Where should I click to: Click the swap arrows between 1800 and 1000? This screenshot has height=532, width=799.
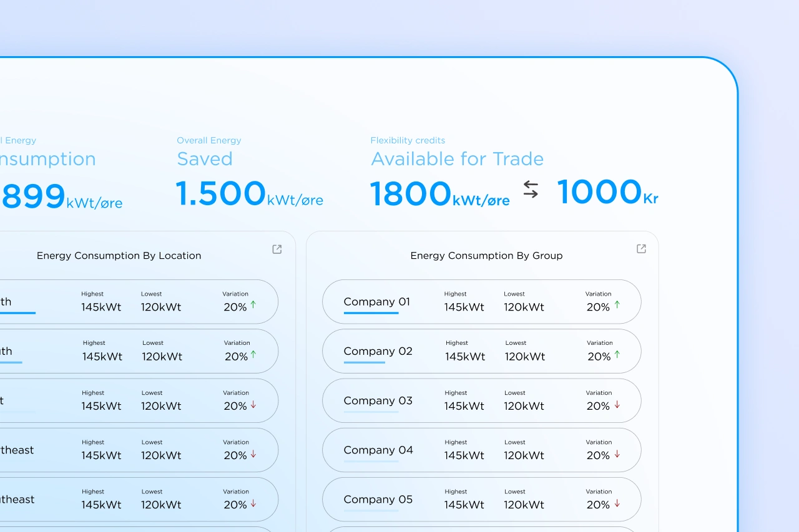(531, 190)
